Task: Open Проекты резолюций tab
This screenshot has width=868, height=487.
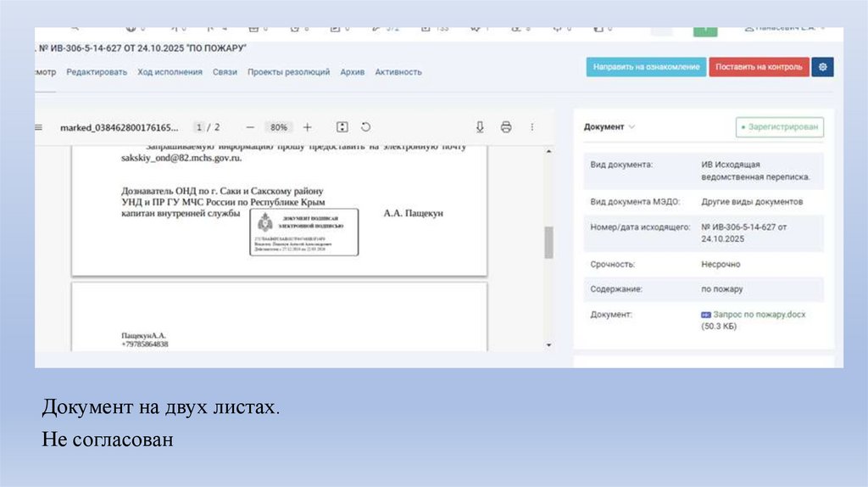Action: pos(288,72)
